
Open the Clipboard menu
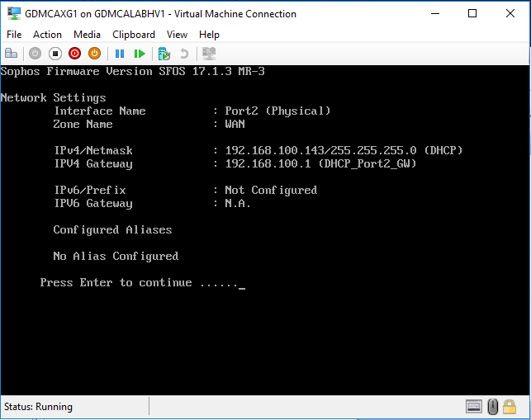tap(134, 35)
